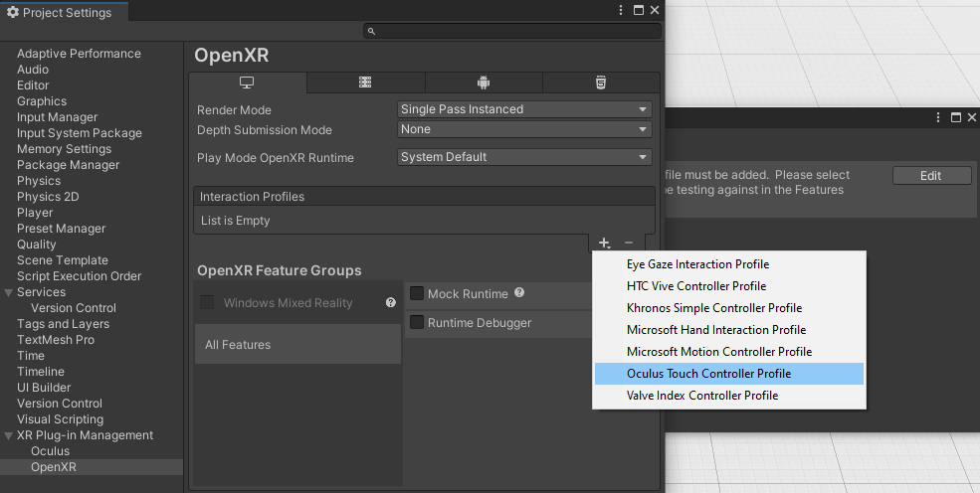Open the Depth Submission Mode dropdown
980x493 pixels.
click(x=524, y=129)
